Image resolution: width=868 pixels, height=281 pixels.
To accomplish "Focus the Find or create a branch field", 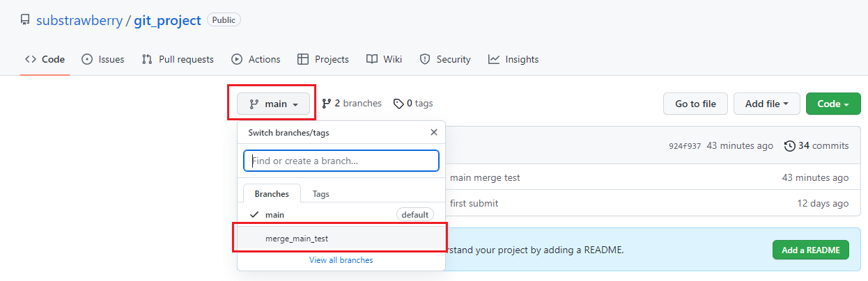I will (341, 161).
